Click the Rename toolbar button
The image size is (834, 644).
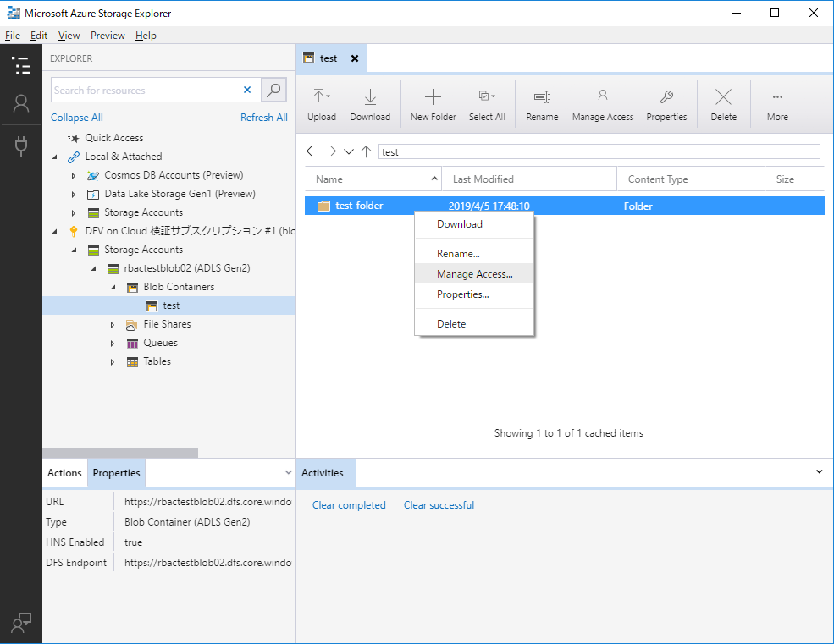pyautogui.click(x=542, y=105)
